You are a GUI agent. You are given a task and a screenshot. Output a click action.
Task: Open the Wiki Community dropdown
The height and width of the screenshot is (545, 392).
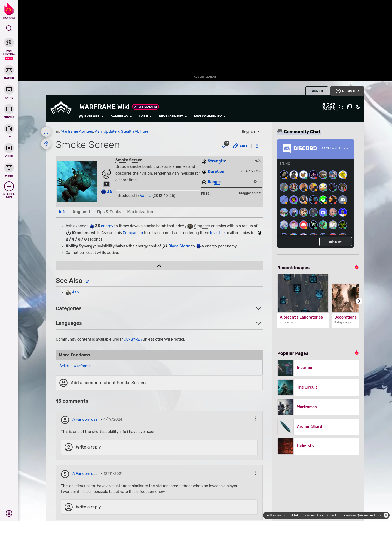(210, 116)
